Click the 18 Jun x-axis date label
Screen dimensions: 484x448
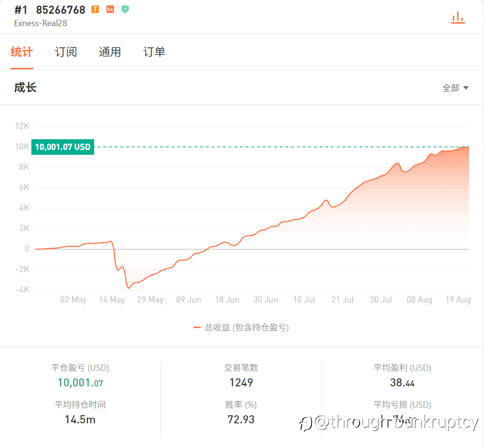227,300
